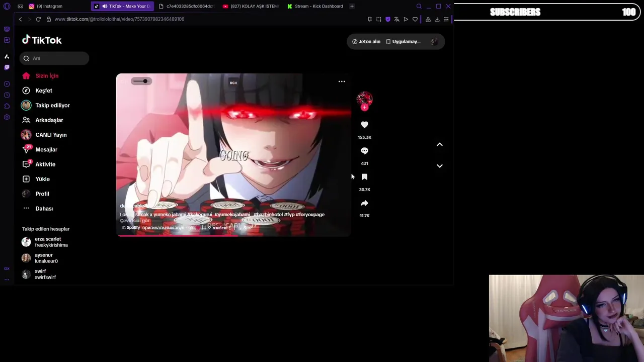The width and height of the screenshot is (644, 362).
Task: Click the TikTok URL address bar
Action: pos(119,19)
